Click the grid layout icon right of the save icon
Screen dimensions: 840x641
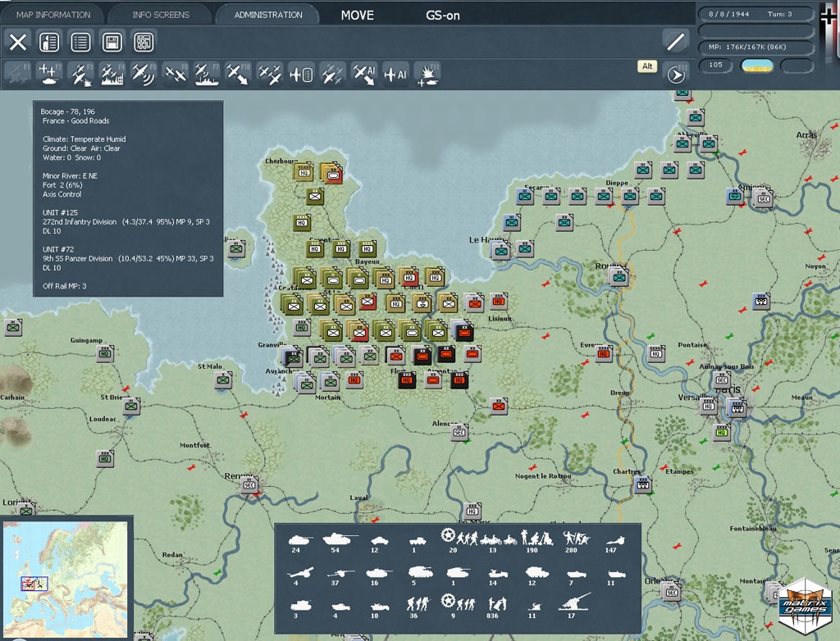(x=144, y=42)
